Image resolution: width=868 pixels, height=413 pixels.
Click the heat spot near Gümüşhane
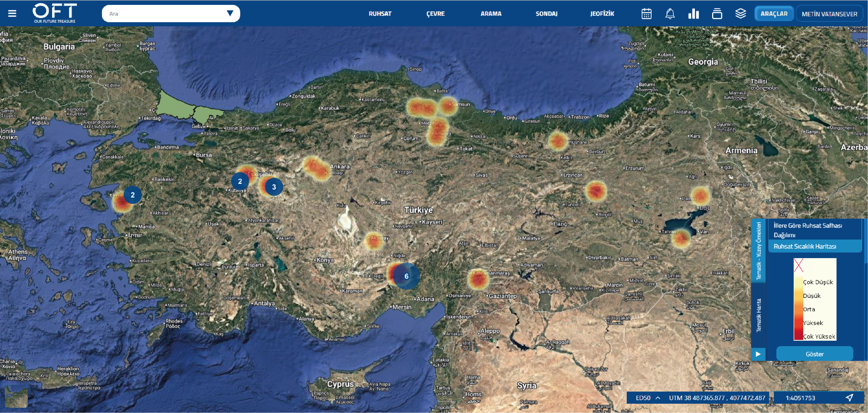click(x=558, y=141)
